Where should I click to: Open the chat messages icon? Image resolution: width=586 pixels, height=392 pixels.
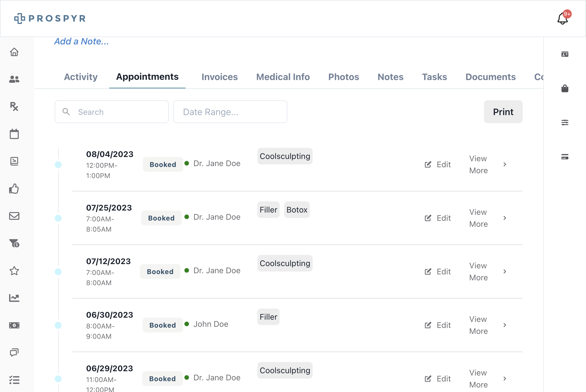[x=14, y=352]
